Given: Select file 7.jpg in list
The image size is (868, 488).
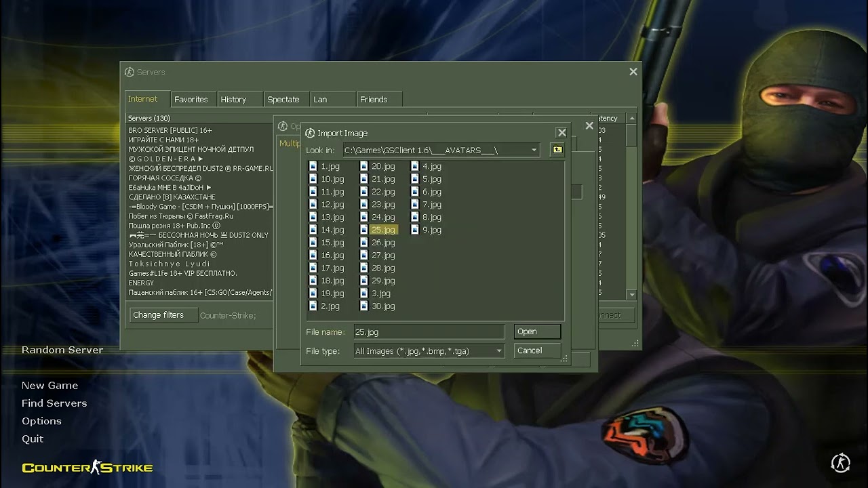Looking at the screenshot, I should click(x=432, y=205).
